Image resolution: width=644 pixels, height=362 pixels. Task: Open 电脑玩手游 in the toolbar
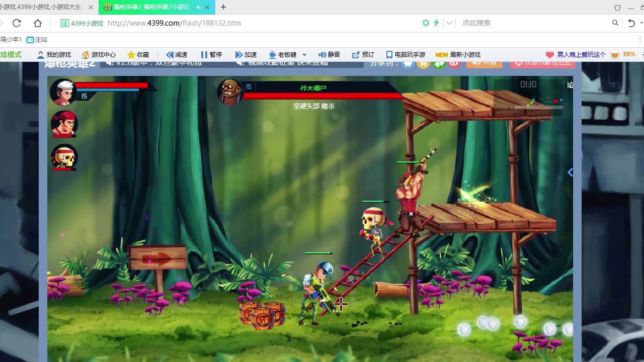click(406, 55)
